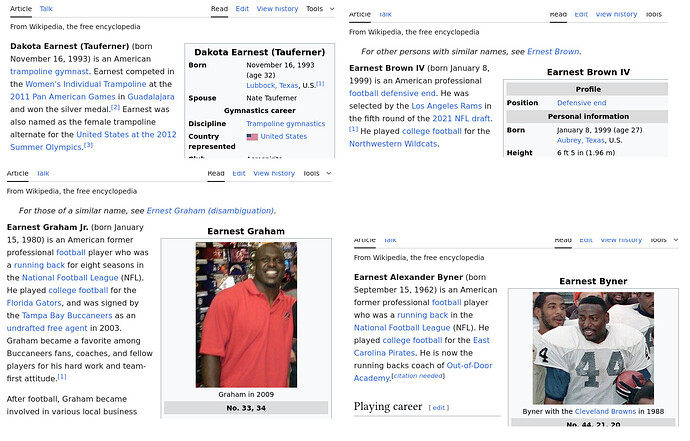Click the edit link beside Playing career
Screen dimensions: 690x441
click(438, 408)
